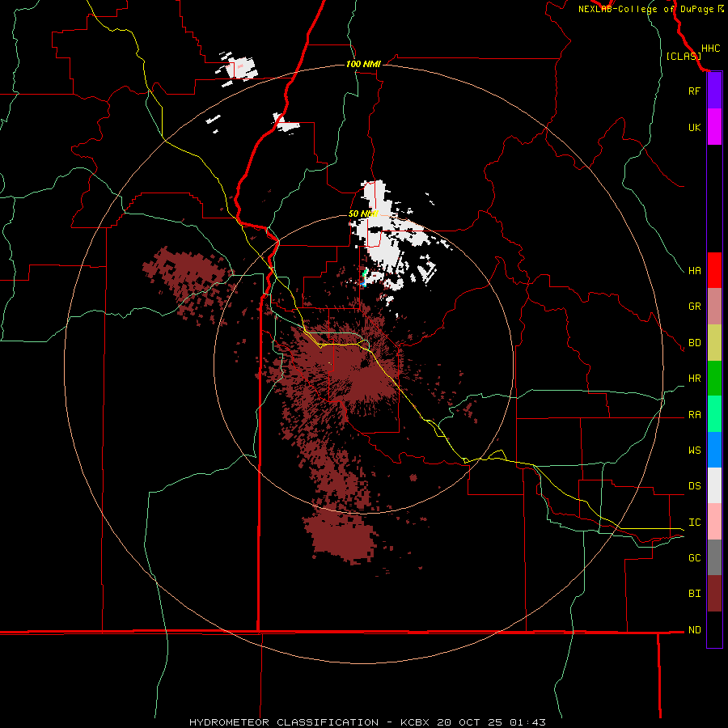The height and width of the screenshot is (728, 728).
Task: Click the RA light green legend swatch
Action: pyautogui.click(x=714, y=414)
